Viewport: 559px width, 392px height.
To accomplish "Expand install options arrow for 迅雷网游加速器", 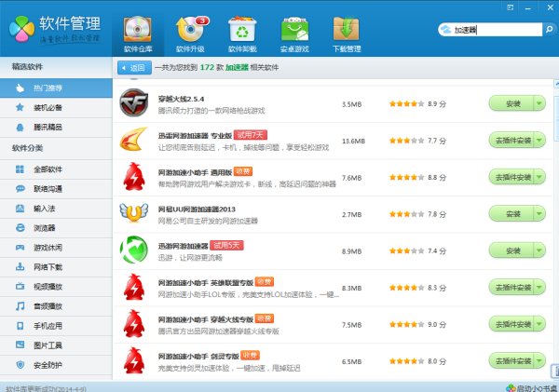I will pyautogui.click(x=539, y=141).
